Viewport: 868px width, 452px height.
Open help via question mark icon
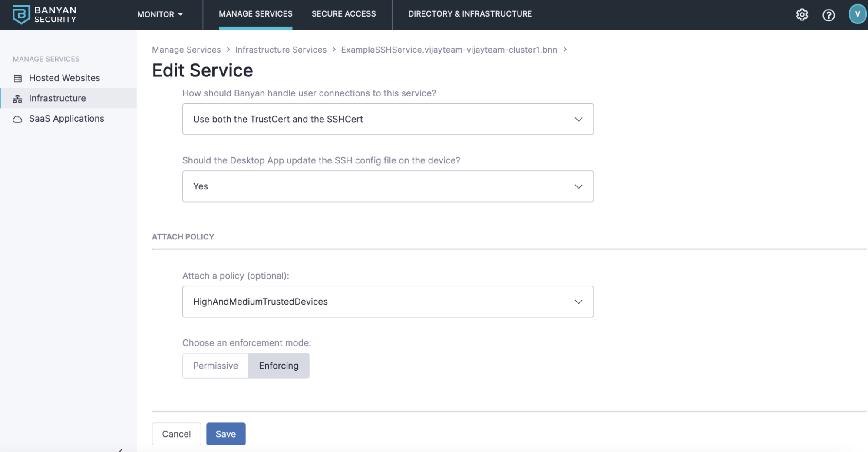(828, 15)
